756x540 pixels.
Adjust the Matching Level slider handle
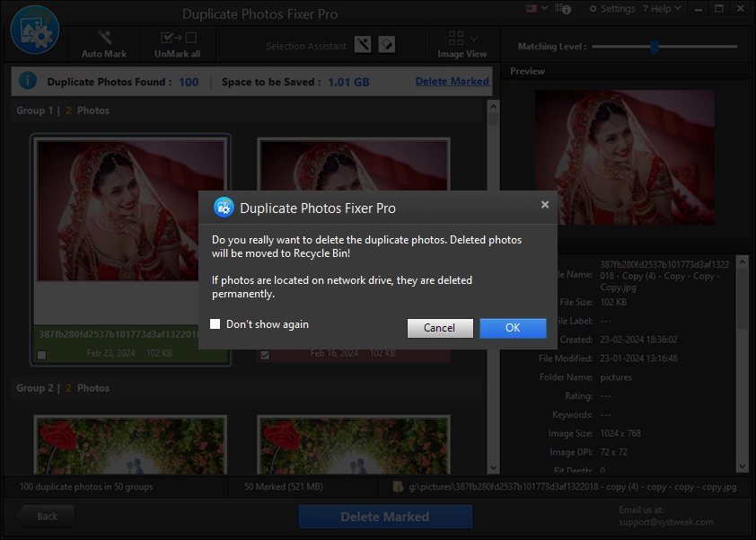coord(655,47)
